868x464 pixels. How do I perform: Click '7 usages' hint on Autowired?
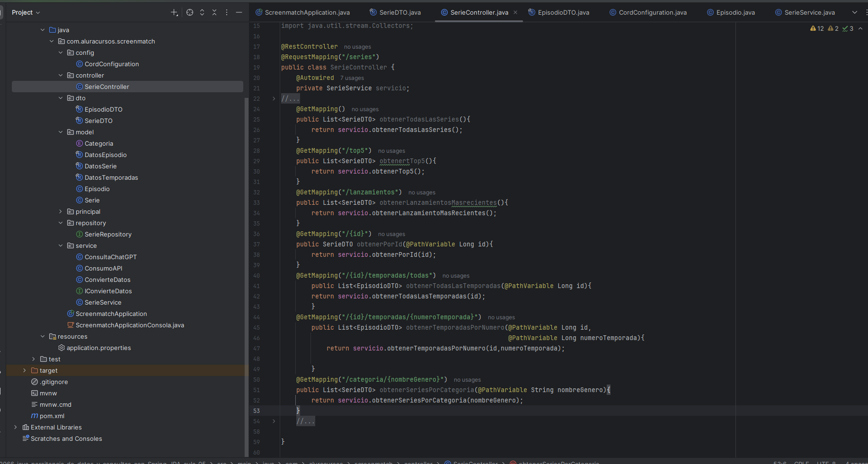point(352,78)
